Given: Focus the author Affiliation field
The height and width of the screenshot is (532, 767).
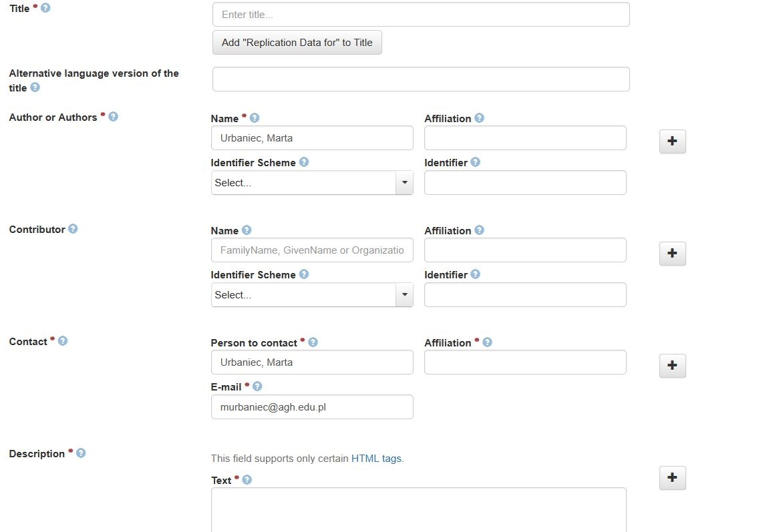Looking at the screenshot, I should (x=525, y=138).
